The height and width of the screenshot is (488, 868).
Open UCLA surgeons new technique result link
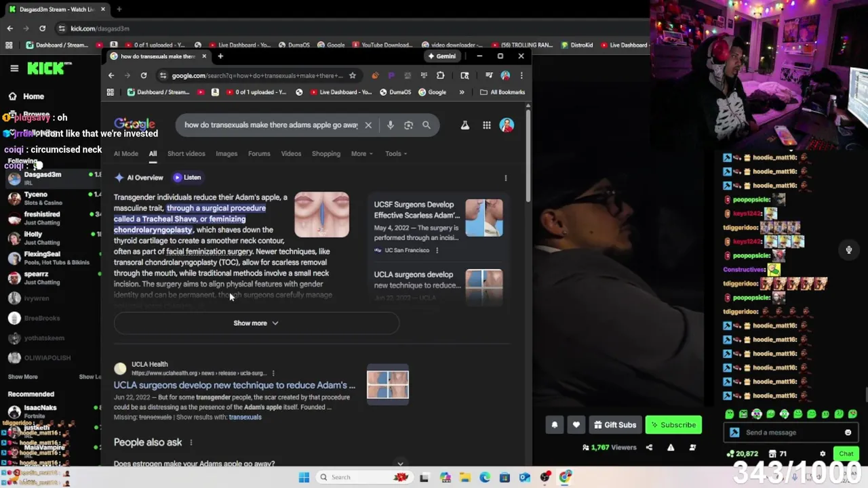[x=235, y=385]
